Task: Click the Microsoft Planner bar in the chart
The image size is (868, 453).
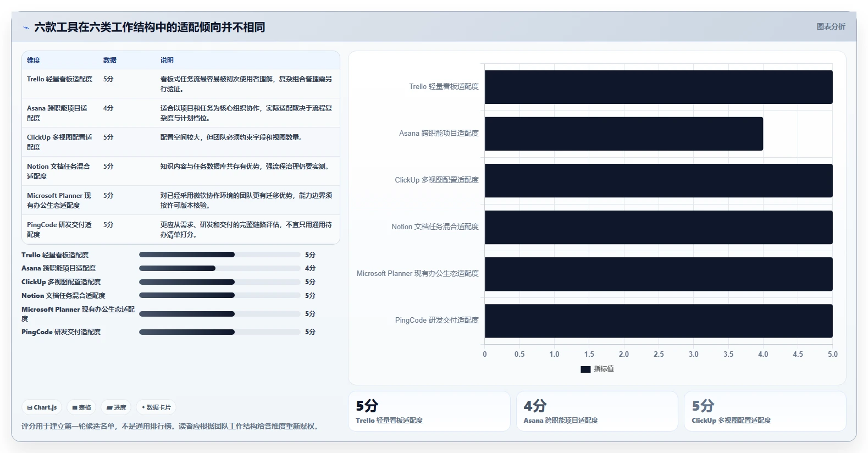Action: click(x=659, y=274)
